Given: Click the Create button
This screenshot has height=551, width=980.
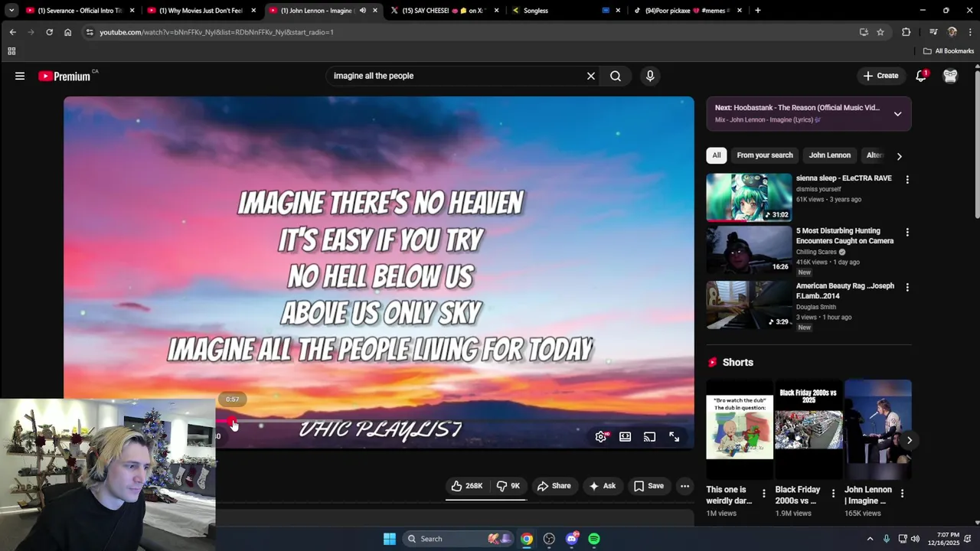Looking at the screenshot, I should [880, 76].
